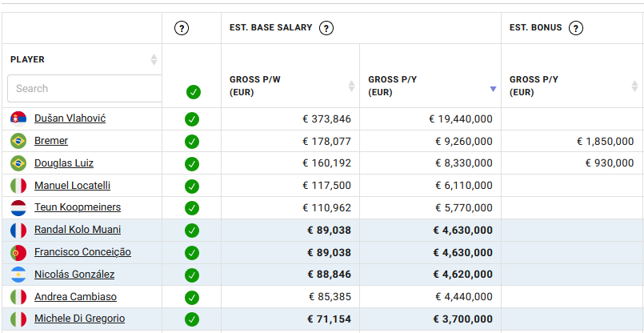Image resolution: width=644 pixels, height=333 pixels.
Task: Open the EST. BASE SALARY help icon
Action: (x=326, y=28)
